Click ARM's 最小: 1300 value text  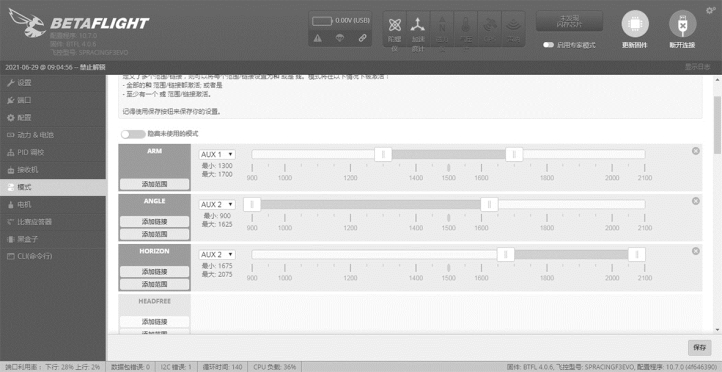[217, 166]
